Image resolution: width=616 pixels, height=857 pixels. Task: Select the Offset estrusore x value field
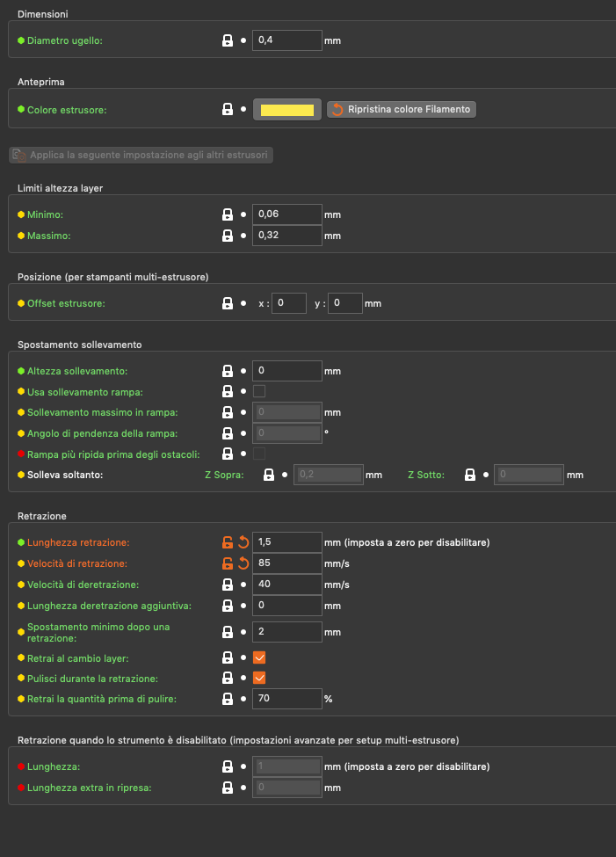pos(289,303)
